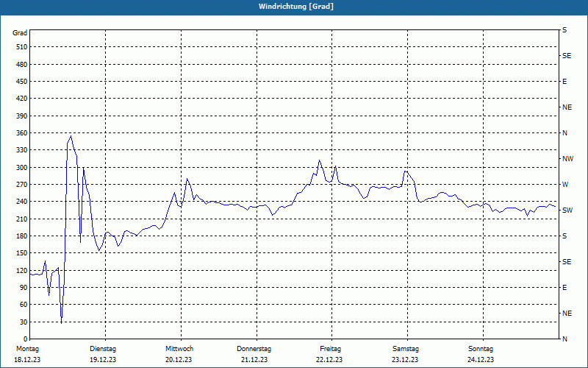Click the '60' degree axis label

(24, 305)
